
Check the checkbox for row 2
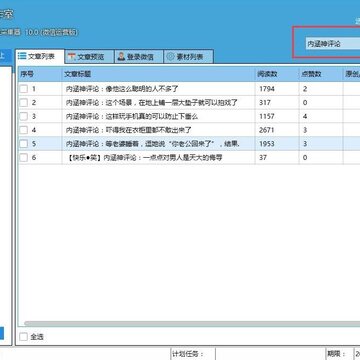pos(24,103)
